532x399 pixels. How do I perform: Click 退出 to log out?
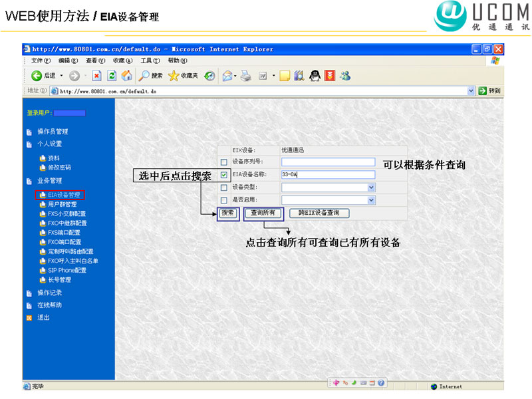pyautogui.click(x=43, y=318)
